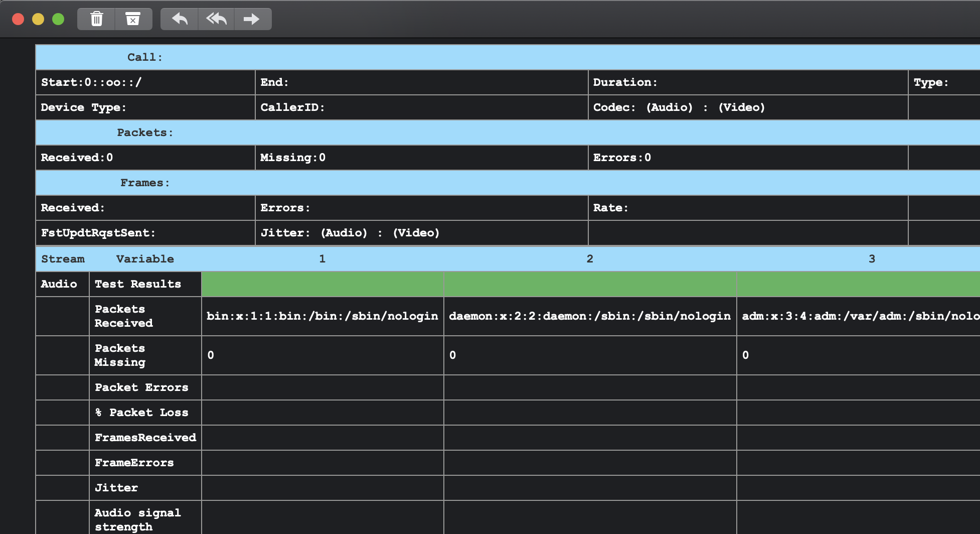This screenshot has width=980, height=534.
Task: Click the Duration field cell
Action: coord(747,82)
